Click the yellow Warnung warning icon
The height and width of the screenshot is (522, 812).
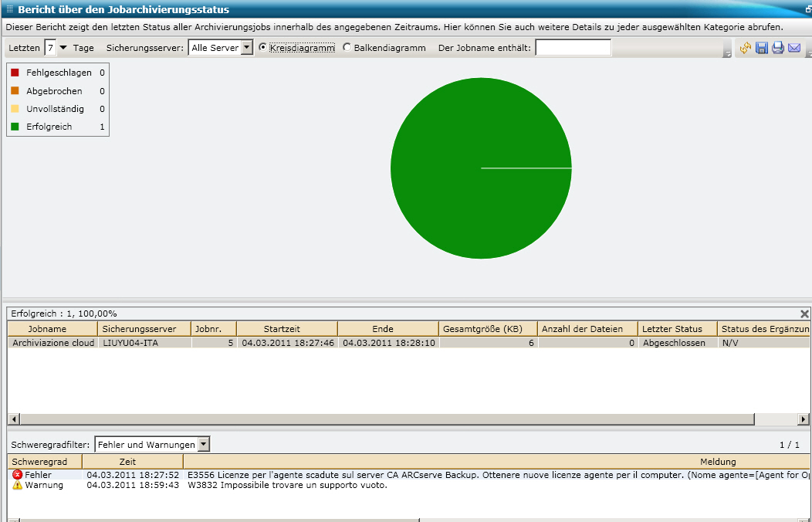pyautogui.click(x=18, y=485)
